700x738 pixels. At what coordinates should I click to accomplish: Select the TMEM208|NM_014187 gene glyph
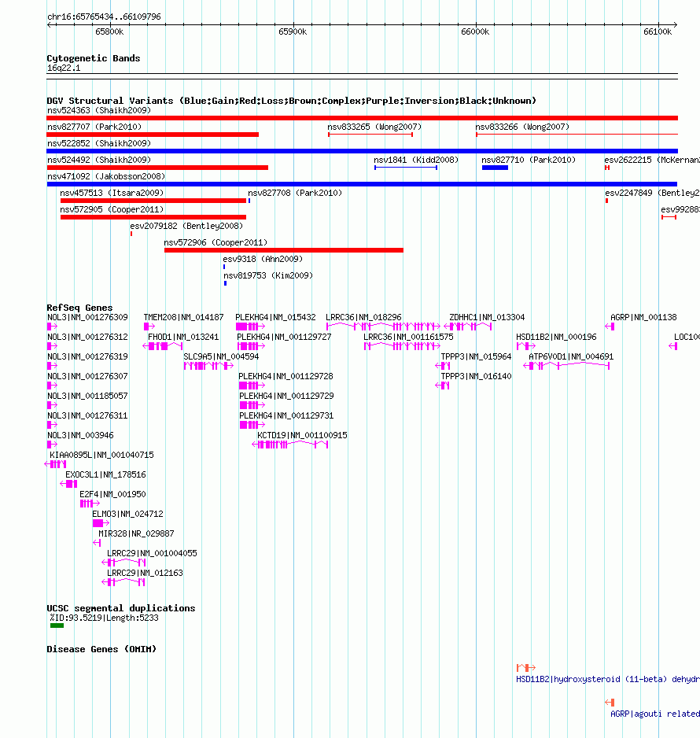click(x=149, y=327)
